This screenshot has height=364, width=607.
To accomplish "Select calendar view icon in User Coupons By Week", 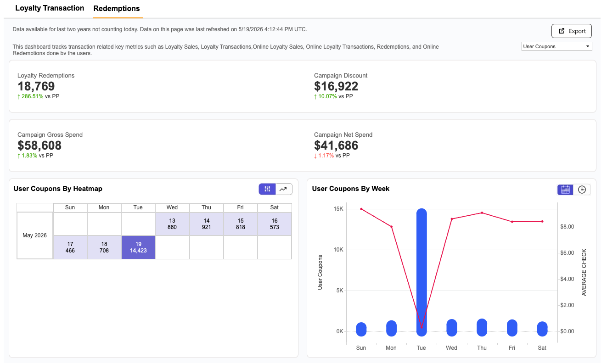I will (566, 190).
